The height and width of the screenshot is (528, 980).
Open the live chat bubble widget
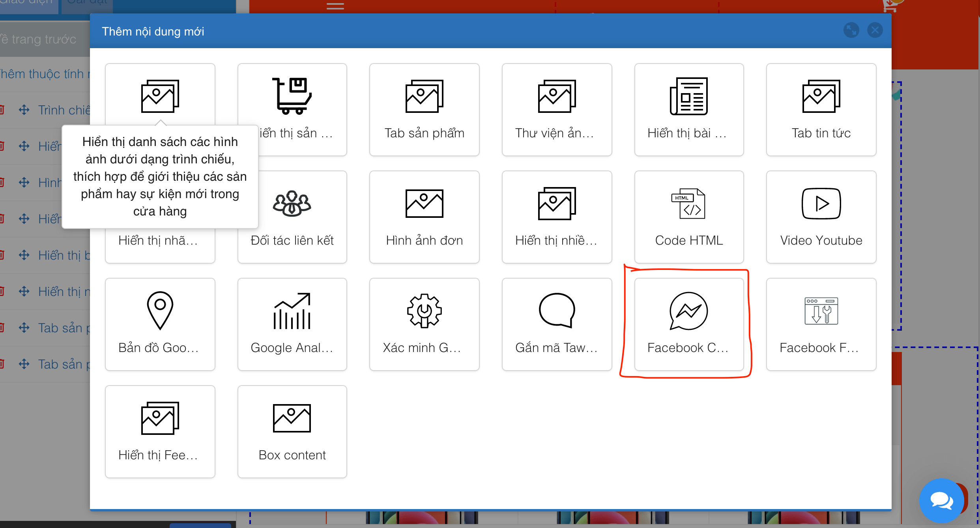(941, 500)
